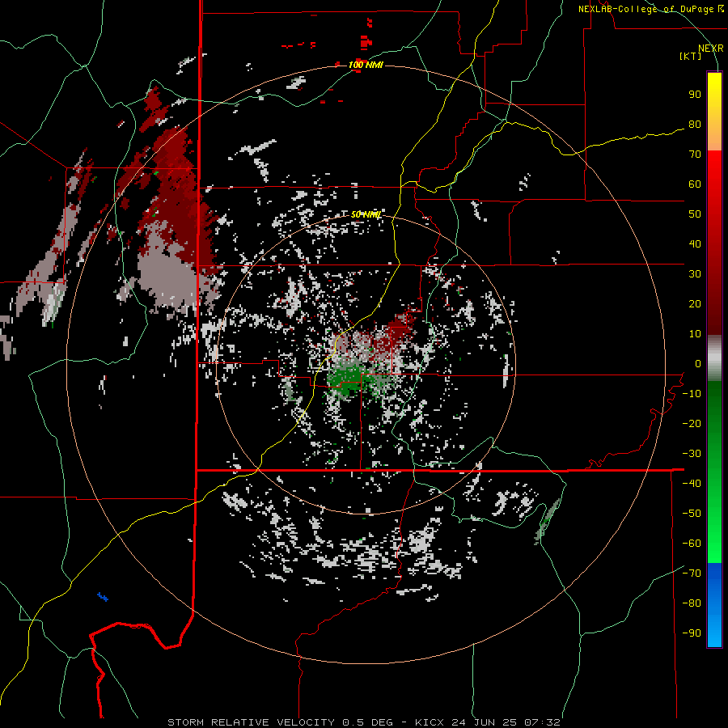Click the 80 value on the velocity scale
Screen dimensions: 728x728
(x=695, y=125)
